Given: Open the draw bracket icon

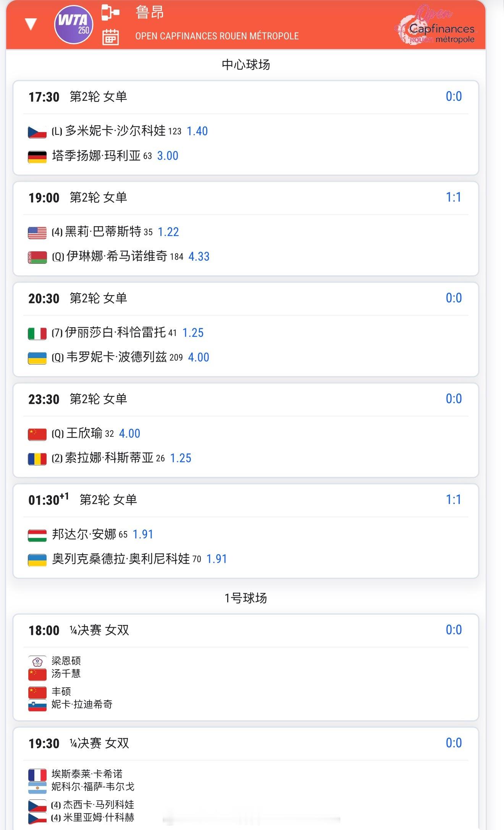Looking at the screenshot, I should (x=110, y=12).
